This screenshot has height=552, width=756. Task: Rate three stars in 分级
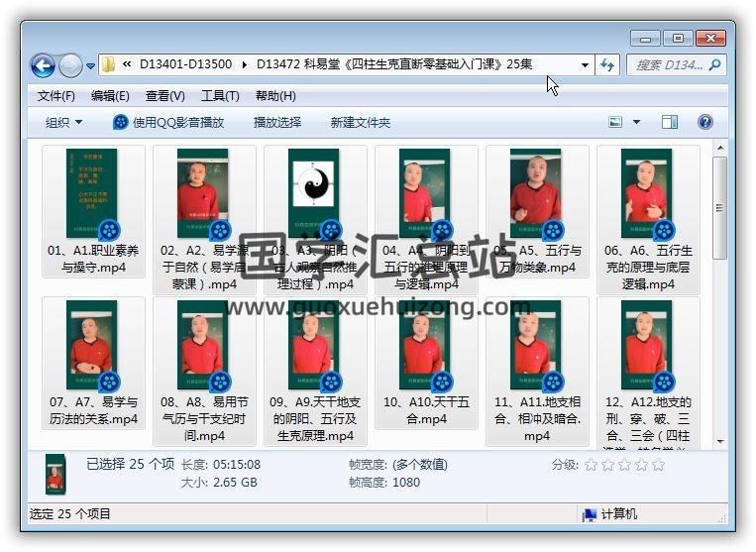point(624,465)
